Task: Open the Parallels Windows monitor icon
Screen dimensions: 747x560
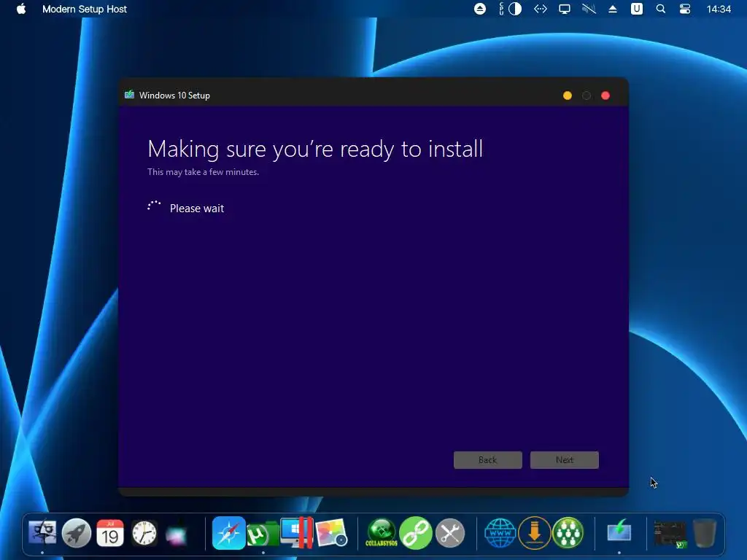Action: click(296, 533)
